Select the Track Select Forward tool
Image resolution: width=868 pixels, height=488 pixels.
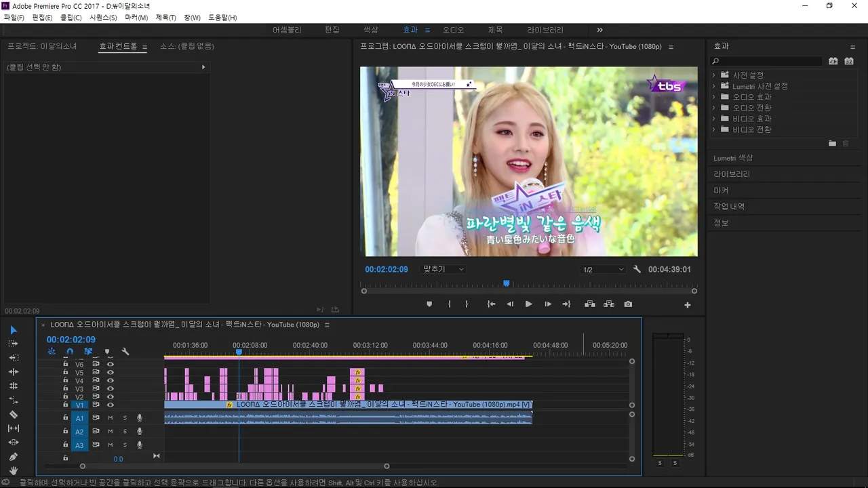(14, 344)
